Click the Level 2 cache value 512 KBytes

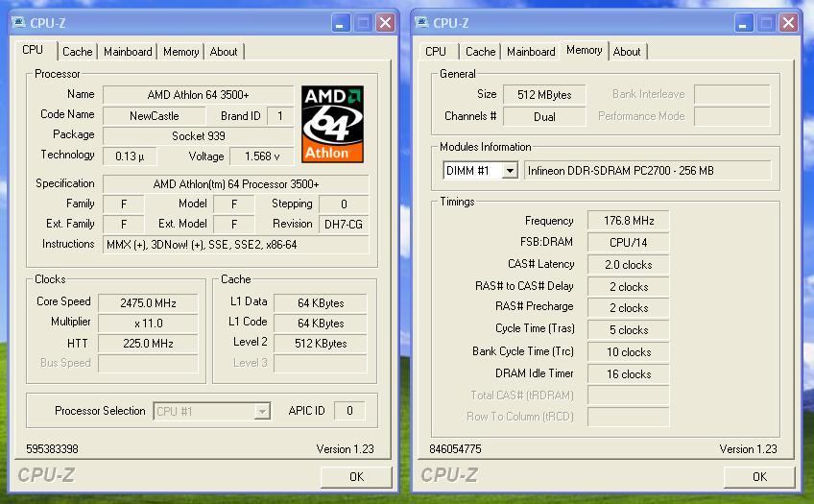(321, 344)
